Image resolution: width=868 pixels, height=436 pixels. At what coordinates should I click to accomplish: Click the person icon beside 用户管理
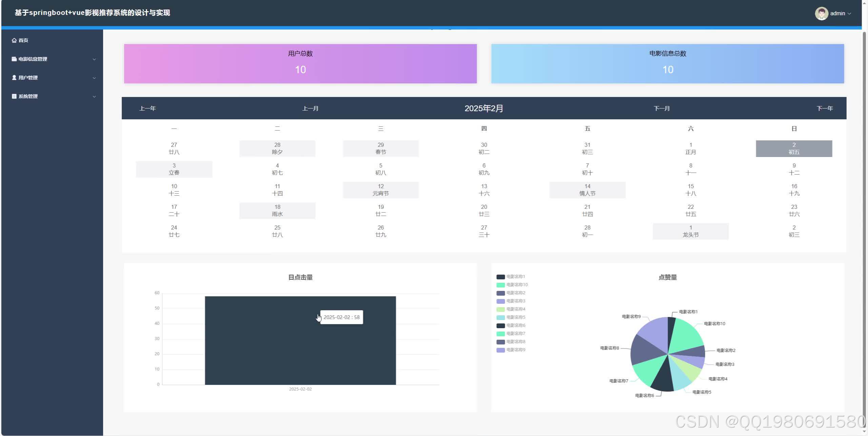pos(14,78)
